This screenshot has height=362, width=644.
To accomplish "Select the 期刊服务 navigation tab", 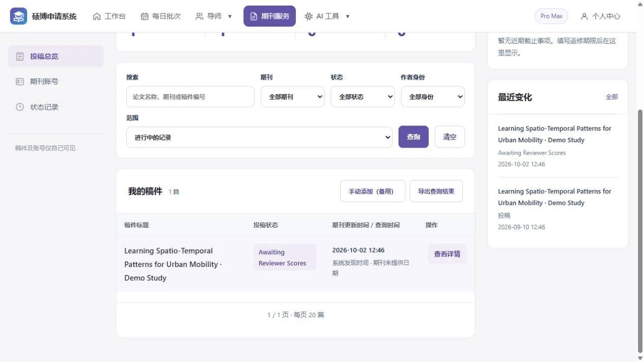I will (269, 16).
